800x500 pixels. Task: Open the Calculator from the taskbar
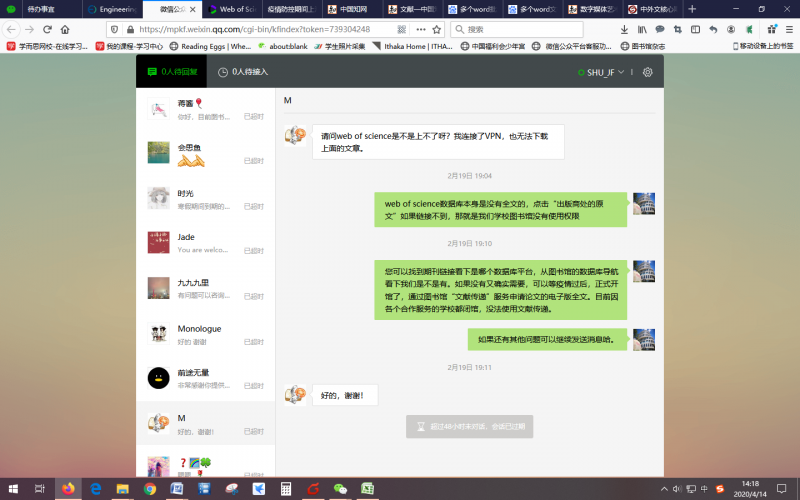click(286, 489)
